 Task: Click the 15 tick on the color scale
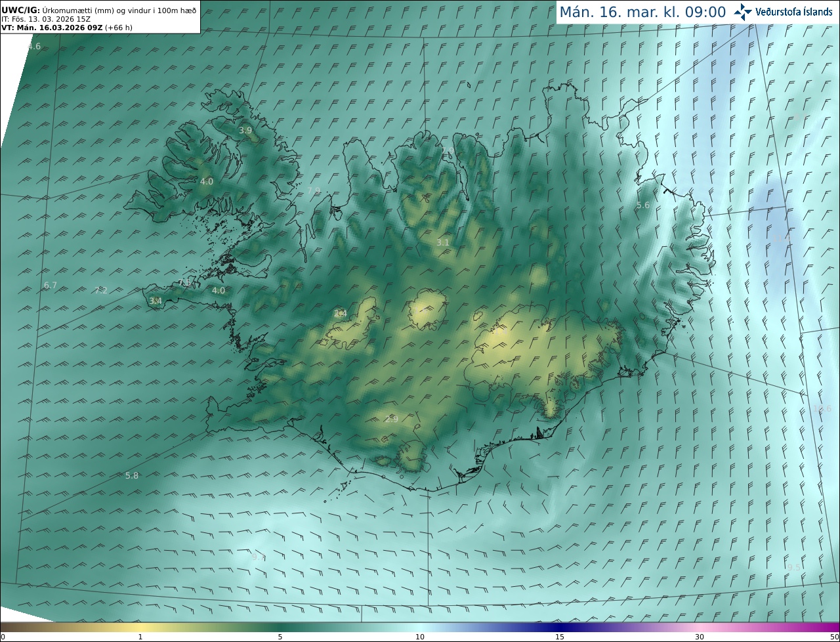pyautogui.click(x=560, y=637)
